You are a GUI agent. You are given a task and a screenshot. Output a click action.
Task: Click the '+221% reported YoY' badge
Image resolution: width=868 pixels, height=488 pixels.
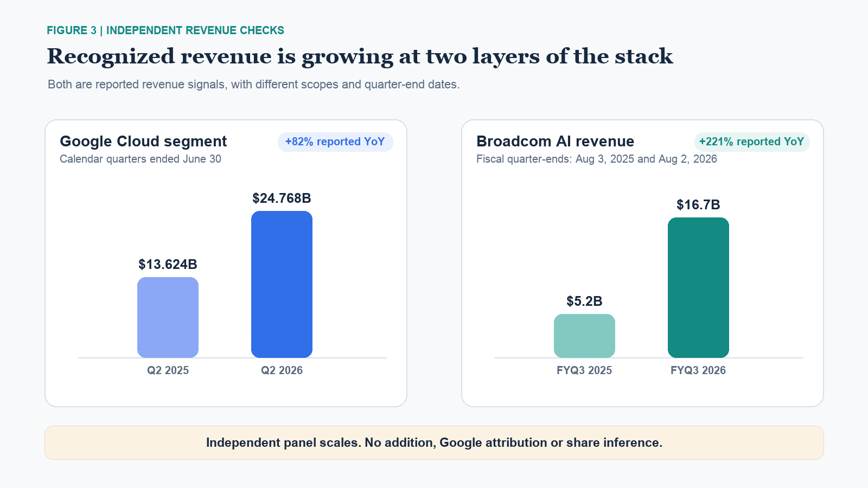click(752, 142)
